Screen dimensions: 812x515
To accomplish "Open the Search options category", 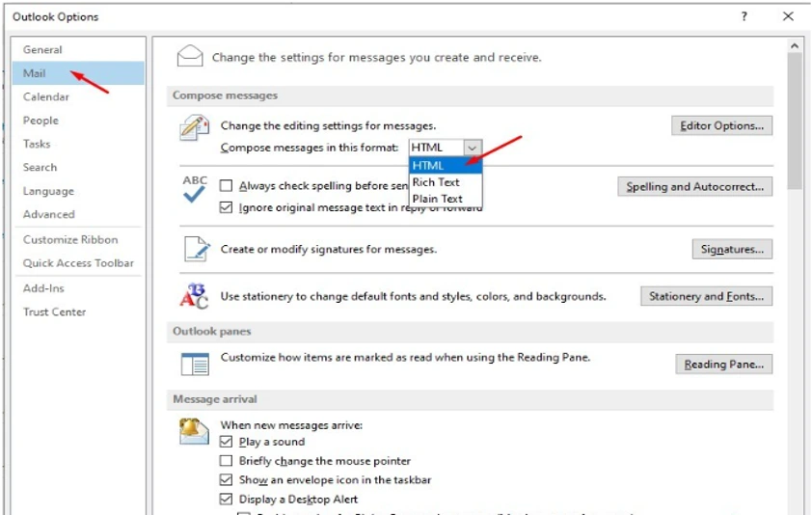I will [78, 168].
